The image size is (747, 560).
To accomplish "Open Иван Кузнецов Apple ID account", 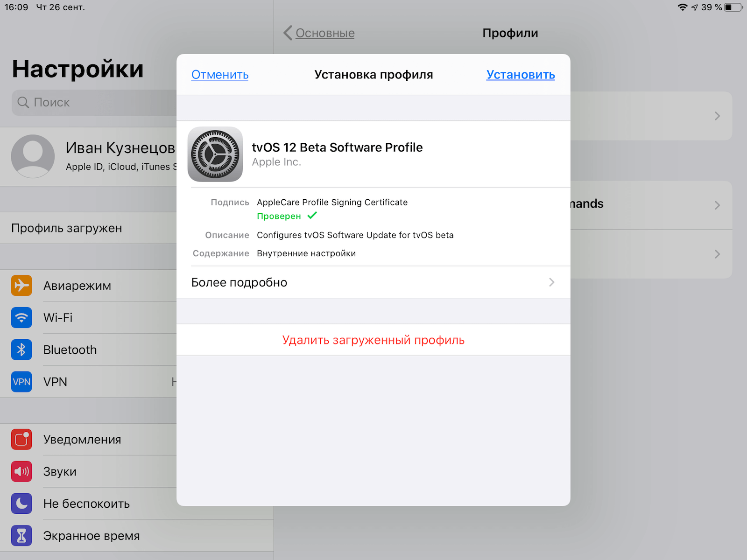I will tap(88, 156).
